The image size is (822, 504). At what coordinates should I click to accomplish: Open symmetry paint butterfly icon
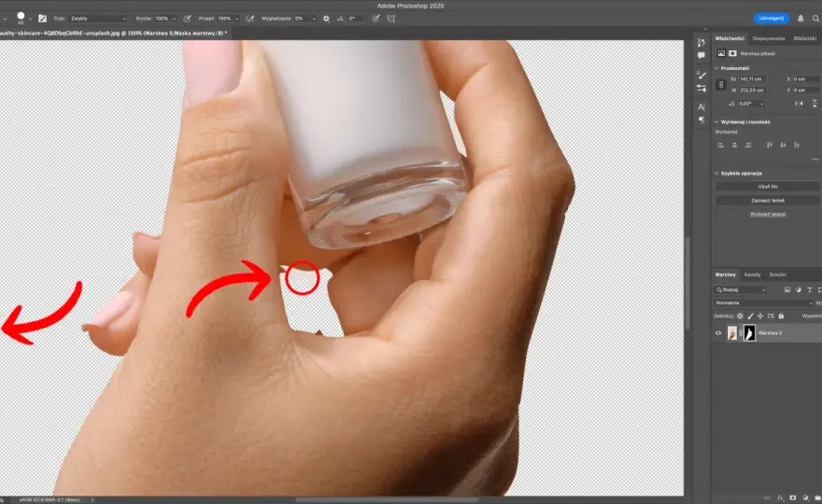pyautogui.click(x=391, y=19)
